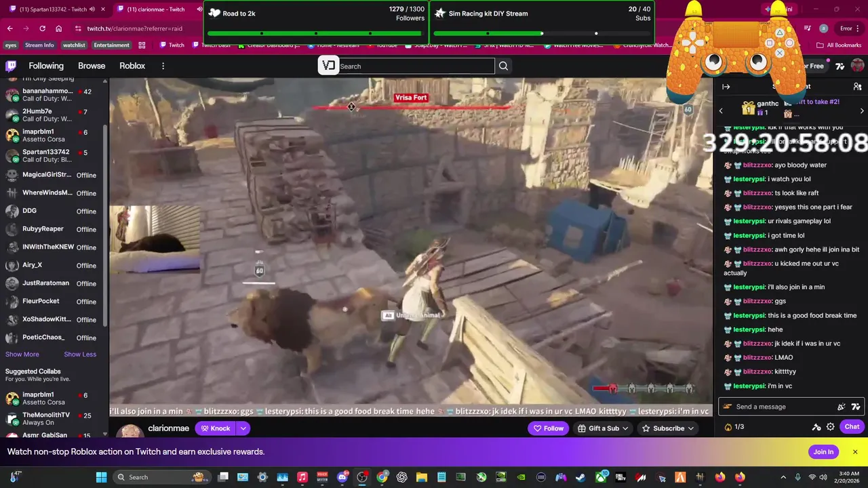The height and width of the screenshot is (488, 868).
Task: Open Steam from the taskbar
Action: (580, 477)
